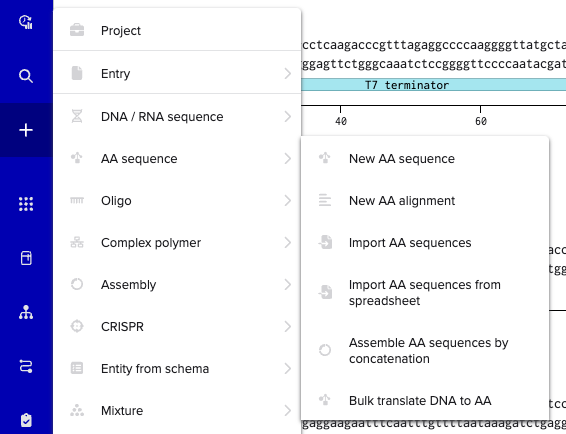This screenshot has width=566, height=434.
Task: Open the Entity from schema submenu
Action: point(177,369)
